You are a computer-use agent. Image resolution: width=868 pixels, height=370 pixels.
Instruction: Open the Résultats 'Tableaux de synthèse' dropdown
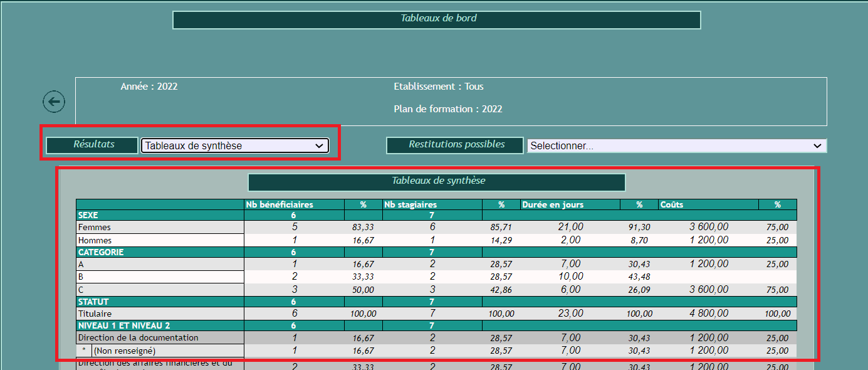[235, 145]
